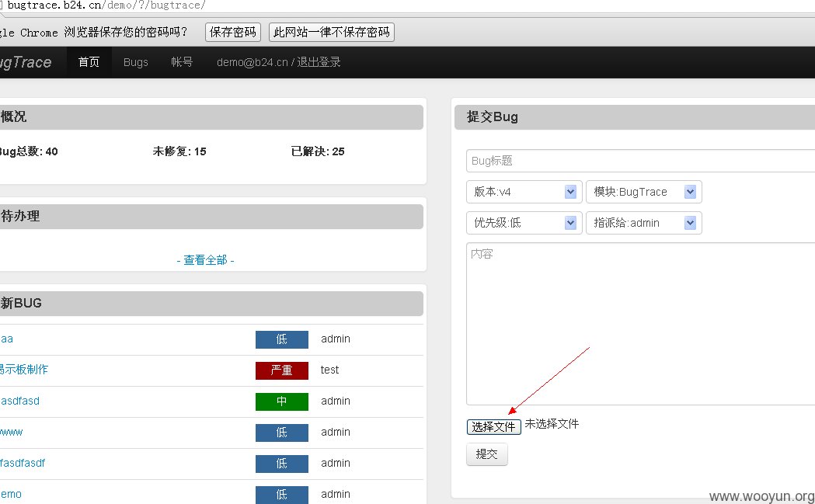
Task: Click the 退出登录 logout link
Action: (x=319, y=62)
